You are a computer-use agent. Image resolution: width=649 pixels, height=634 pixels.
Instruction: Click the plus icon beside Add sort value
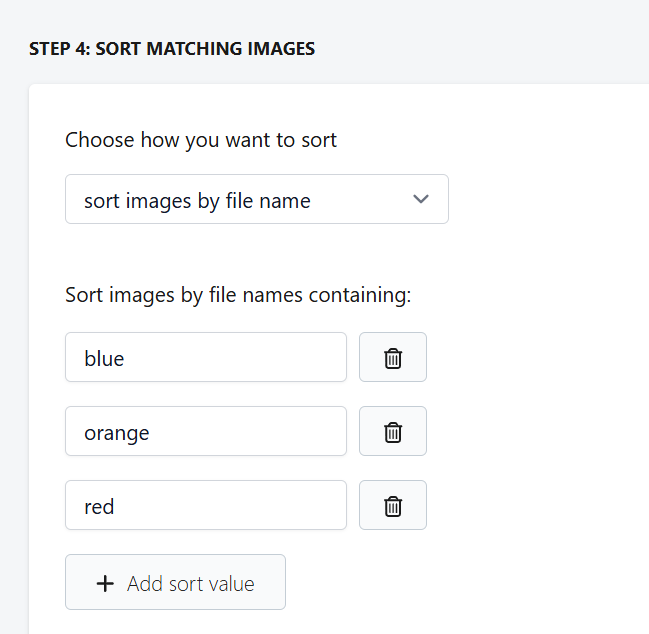coord(105,584)
